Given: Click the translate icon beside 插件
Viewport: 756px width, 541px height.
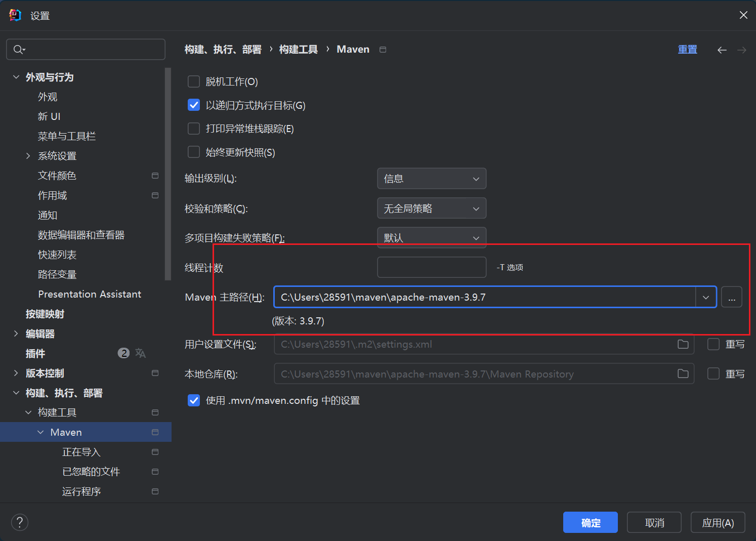Looking at the screenshot, I should [x=141, y=353].
